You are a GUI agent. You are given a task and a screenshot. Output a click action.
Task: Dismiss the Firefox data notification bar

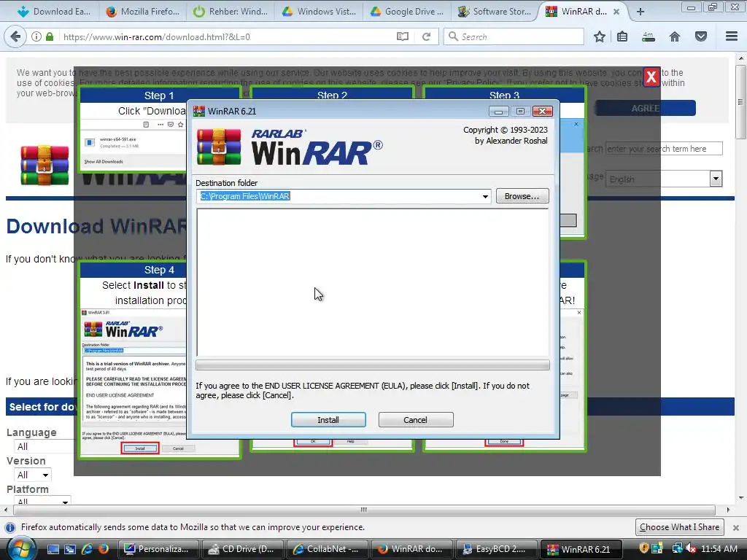pos(735,528)
